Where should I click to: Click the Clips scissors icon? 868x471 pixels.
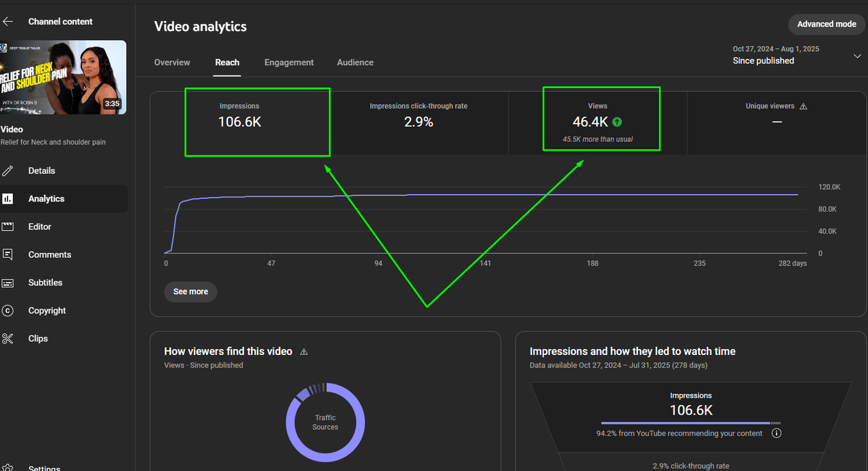point(7,339)
